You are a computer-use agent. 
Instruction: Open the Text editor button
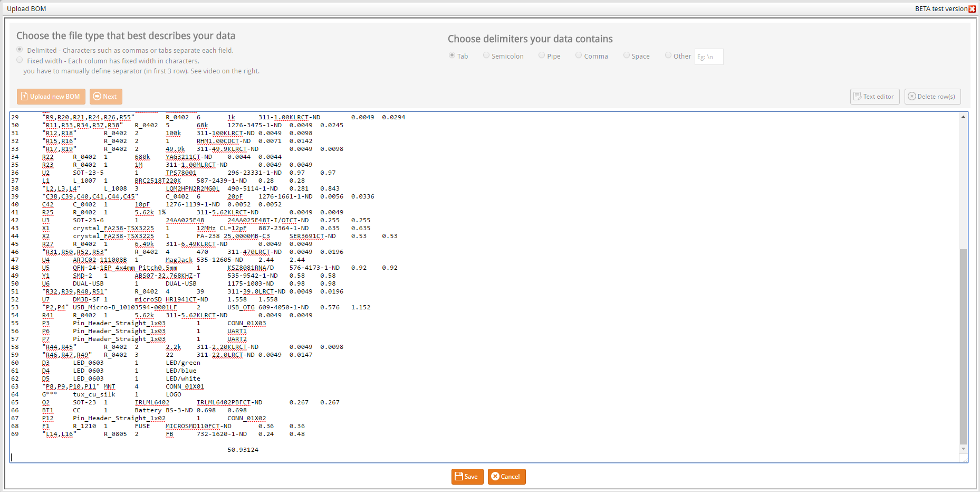click(875, 97)
